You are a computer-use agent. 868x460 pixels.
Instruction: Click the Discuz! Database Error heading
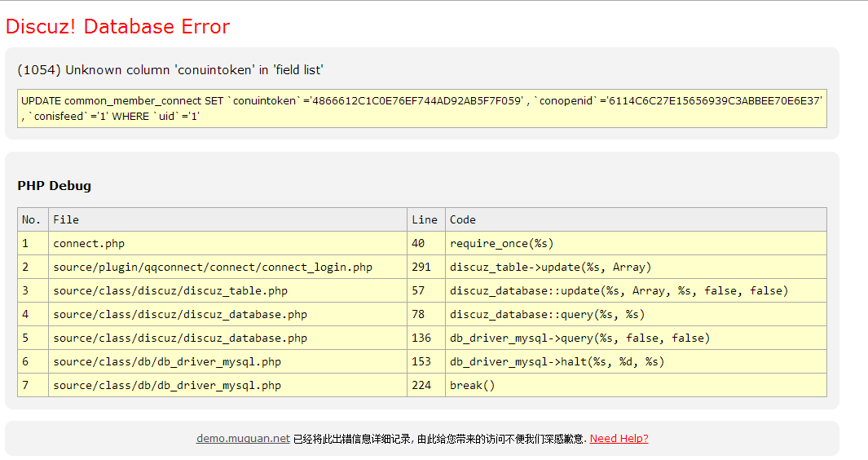click(117, 27)
